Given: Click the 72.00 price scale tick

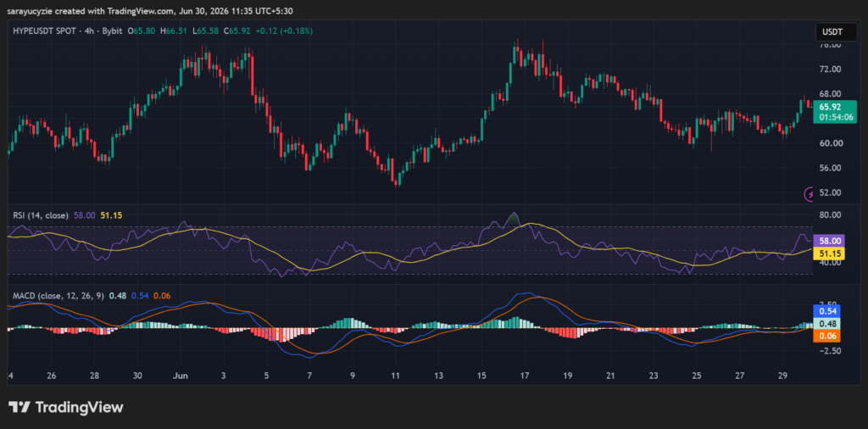Looking at the screenshot, I should click(832, 70).
